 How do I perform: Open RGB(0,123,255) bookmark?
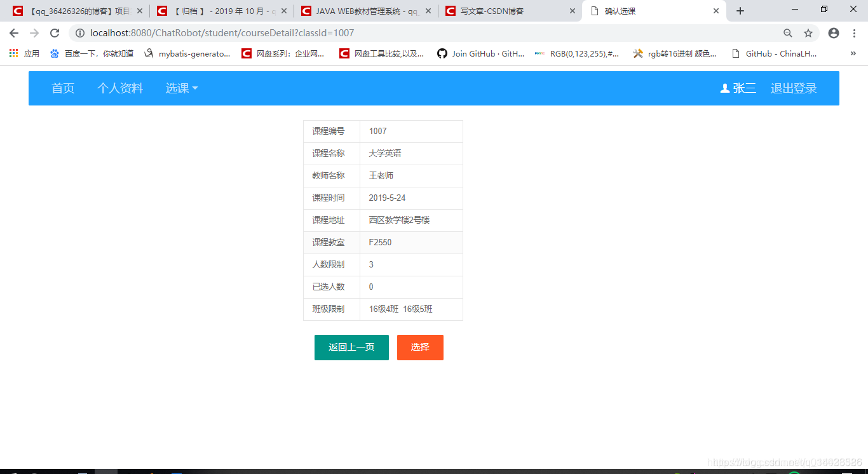tap(577, 54)
